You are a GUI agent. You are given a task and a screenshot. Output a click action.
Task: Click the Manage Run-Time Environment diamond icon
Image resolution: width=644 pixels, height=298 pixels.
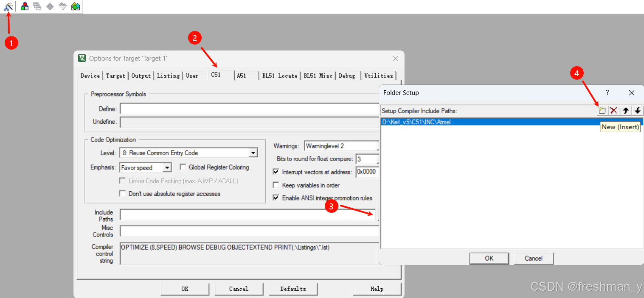coord(50,6)
